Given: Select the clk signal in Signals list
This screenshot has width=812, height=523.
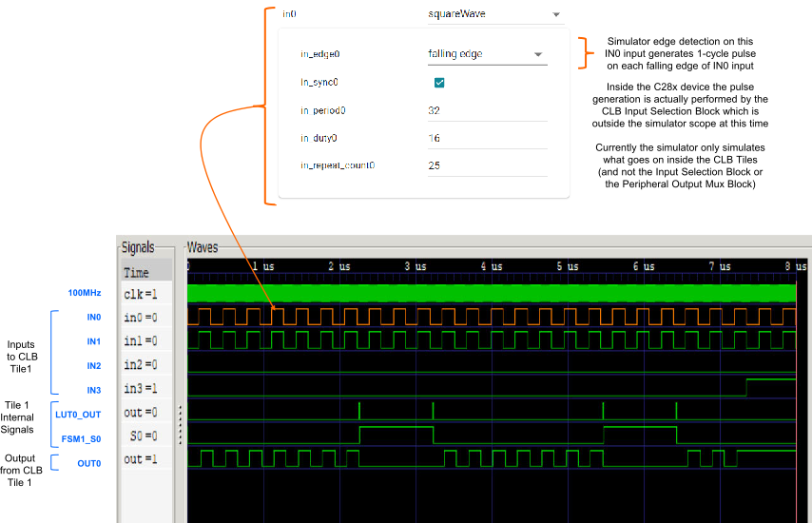Looking at the screenshot, I should (145, 294).
